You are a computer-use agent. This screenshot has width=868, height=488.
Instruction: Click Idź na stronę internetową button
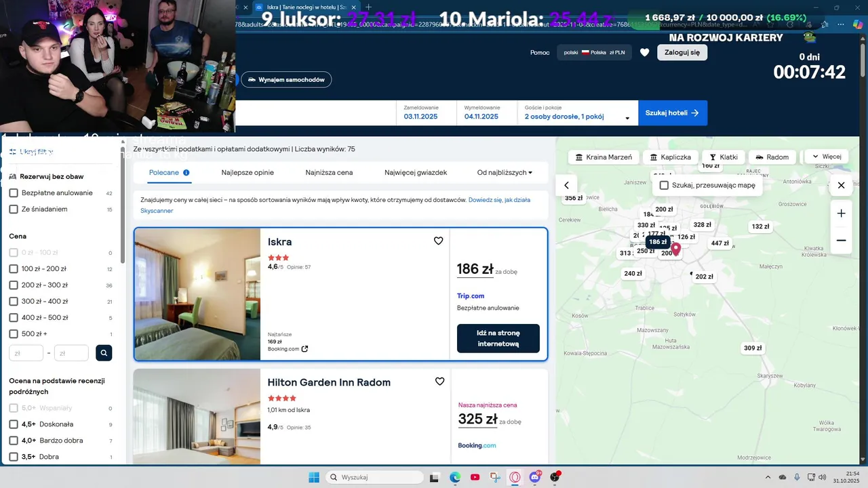[x=498, y=338]
